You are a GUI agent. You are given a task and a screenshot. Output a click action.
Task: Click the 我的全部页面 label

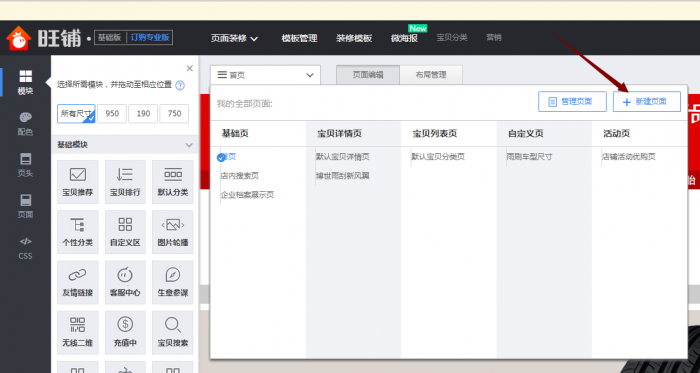click(245, 104)
